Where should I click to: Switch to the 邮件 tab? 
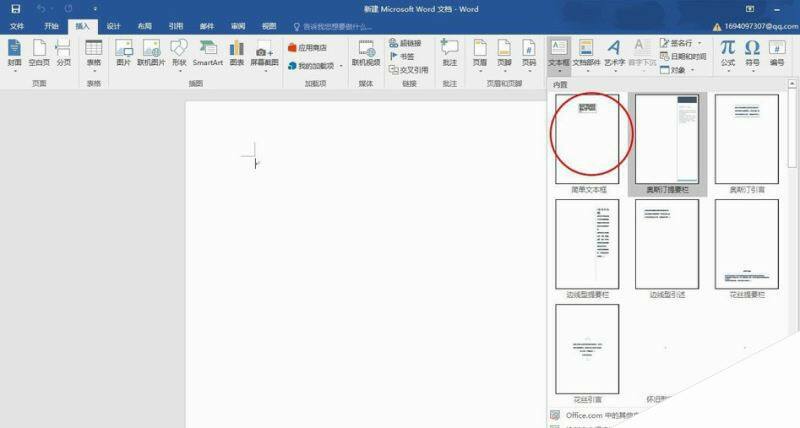[x=207, y=26]
